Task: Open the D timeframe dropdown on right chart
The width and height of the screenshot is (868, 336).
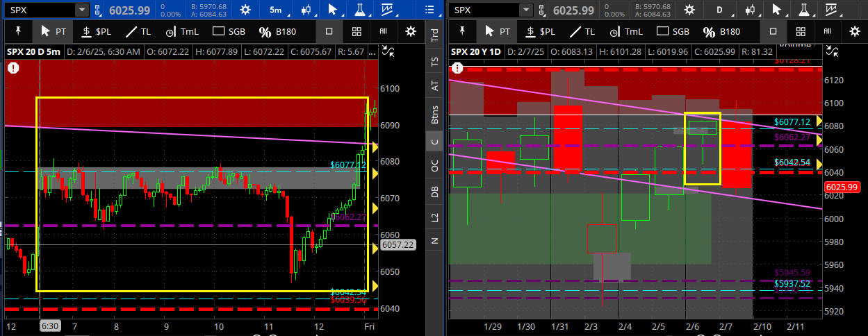Action: click(x=719, y=10)
